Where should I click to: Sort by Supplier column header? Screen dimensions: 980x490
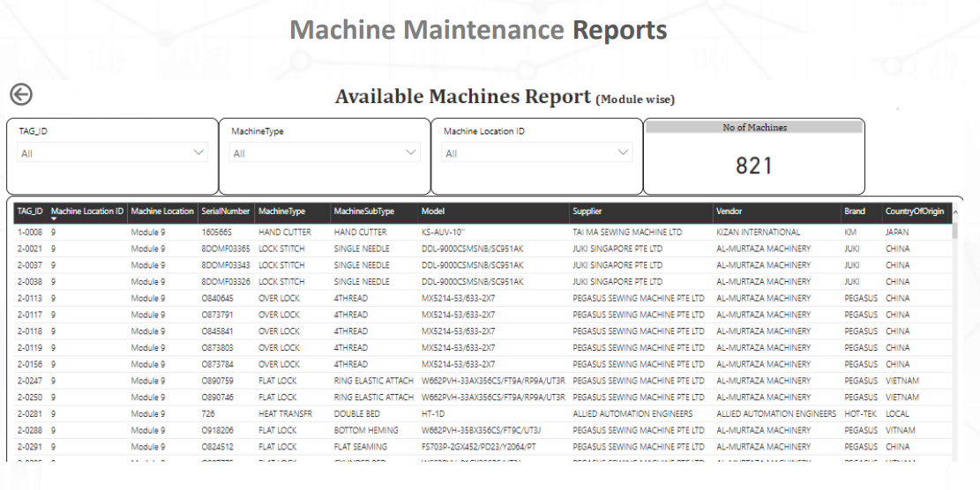click(587, 212)
